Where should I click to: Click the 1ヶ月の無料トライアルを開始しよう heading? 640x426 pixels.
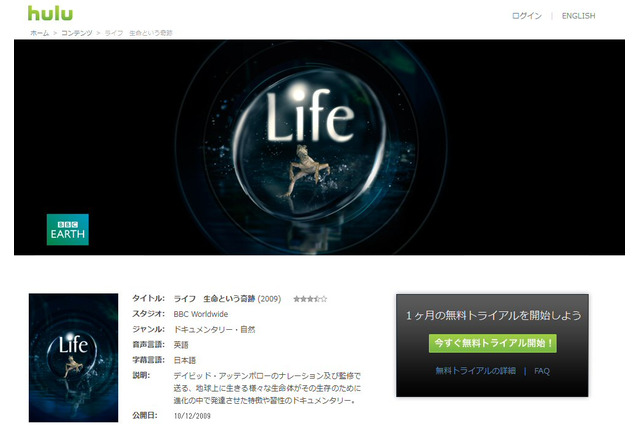click(493, 315)
